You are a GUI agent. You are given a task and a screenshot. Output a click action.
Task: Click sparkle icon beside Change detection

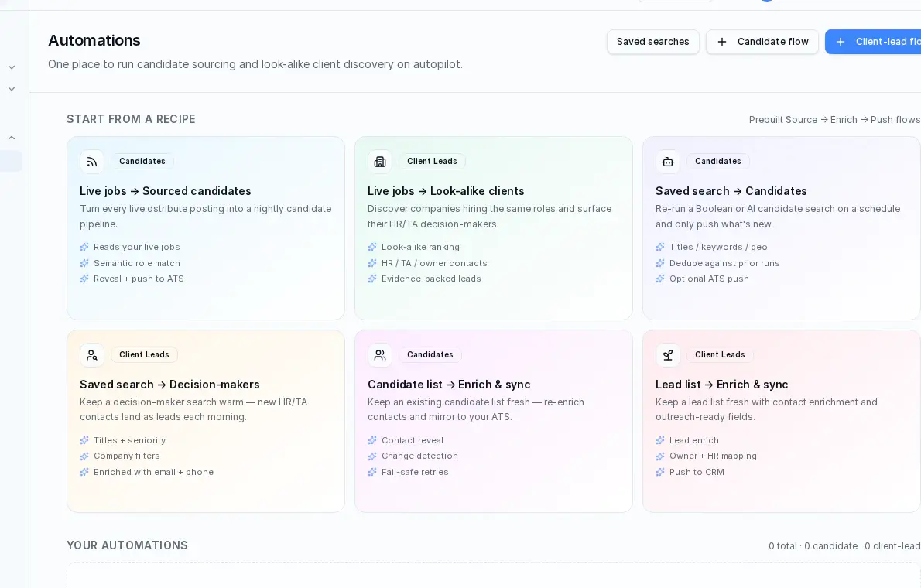(371, 456)
